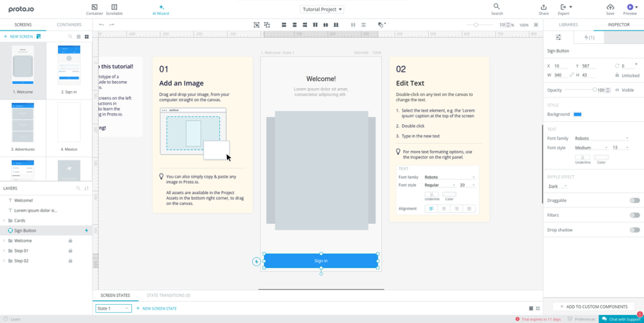Toggle the aspect ratio link between W and H
This screenshot has width=644, height=323.
click(x=571, y=75)
